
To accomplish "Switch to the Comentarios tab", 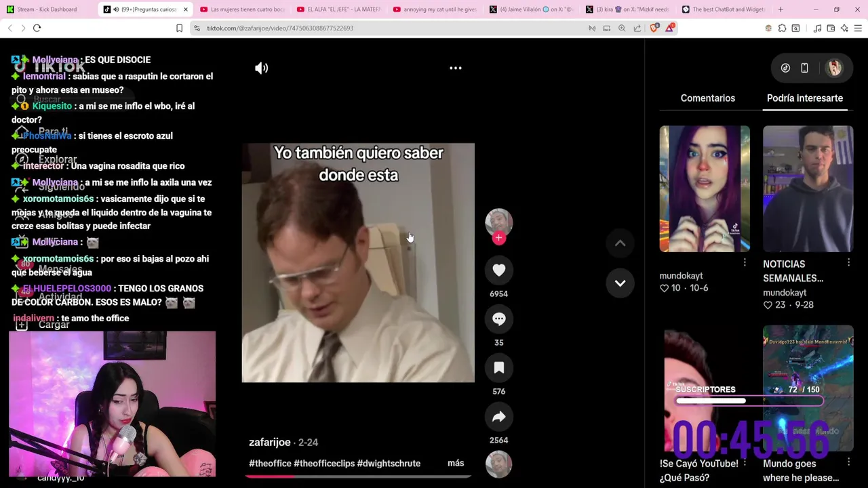I will point(708,98).
